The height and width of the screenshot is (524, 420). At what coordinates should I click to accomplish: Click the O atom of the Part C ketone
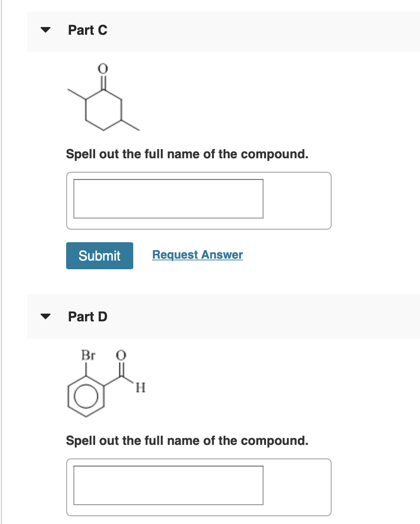tap(102, 68)
